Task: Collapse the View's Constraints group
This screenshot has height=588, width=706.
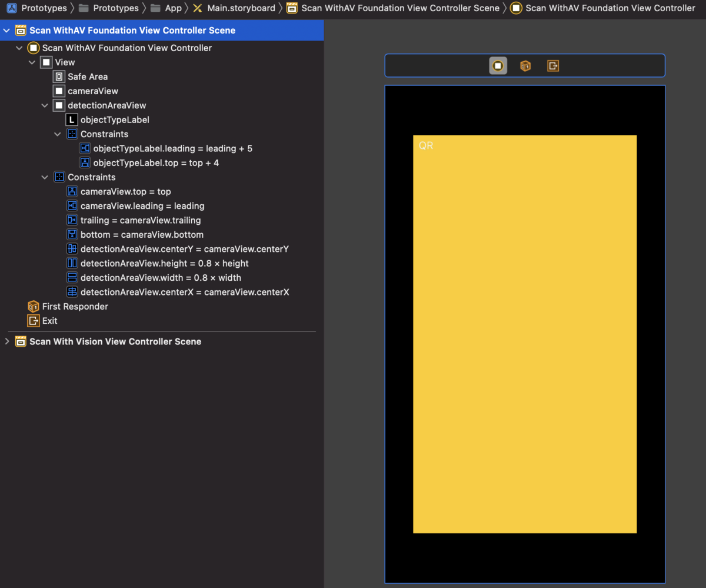Action: coord(45,177)
